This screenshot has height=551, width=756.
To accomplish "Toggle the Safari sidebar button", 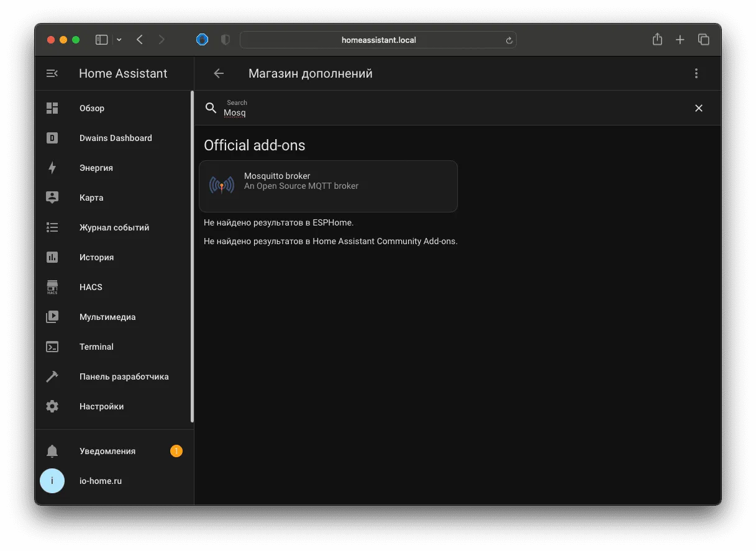I will (x=101, y=40).
